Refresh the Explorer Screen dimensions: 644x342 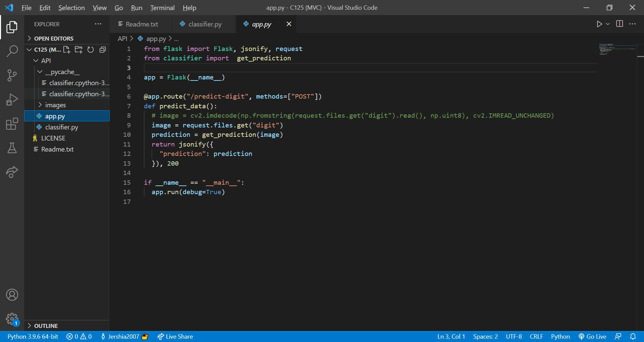[x=90, y=49]
